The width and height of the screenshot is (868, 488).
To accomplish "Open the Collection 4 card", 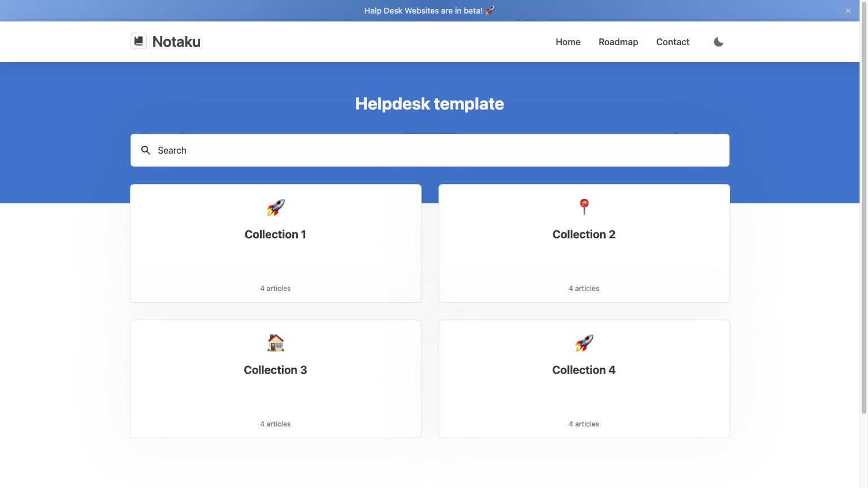I will [x=584, y=379].
